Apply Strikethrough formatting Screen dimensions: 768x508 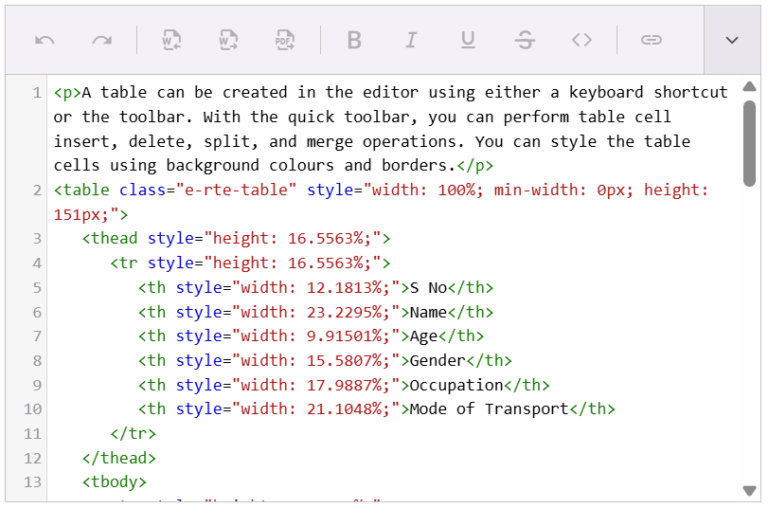(525, 40)
